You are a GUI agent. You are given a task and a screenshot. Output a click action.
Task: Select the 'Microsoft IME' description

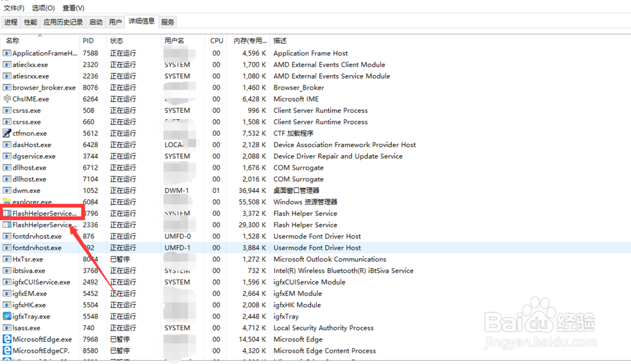tap(296, 99)
